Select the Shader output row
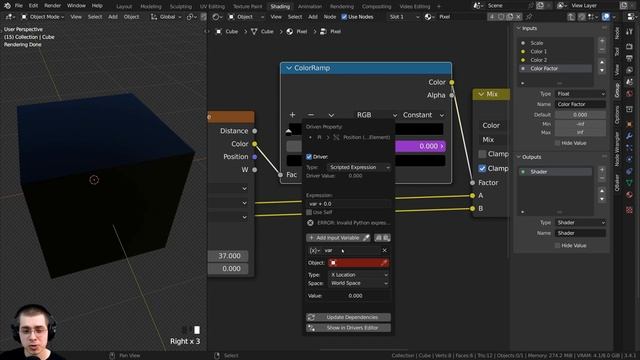The image size is (640, 360). tap(556, 172)
